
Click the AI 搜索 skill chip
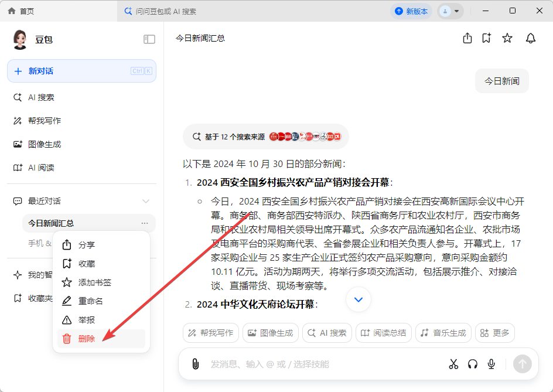(x=327, y=333)
